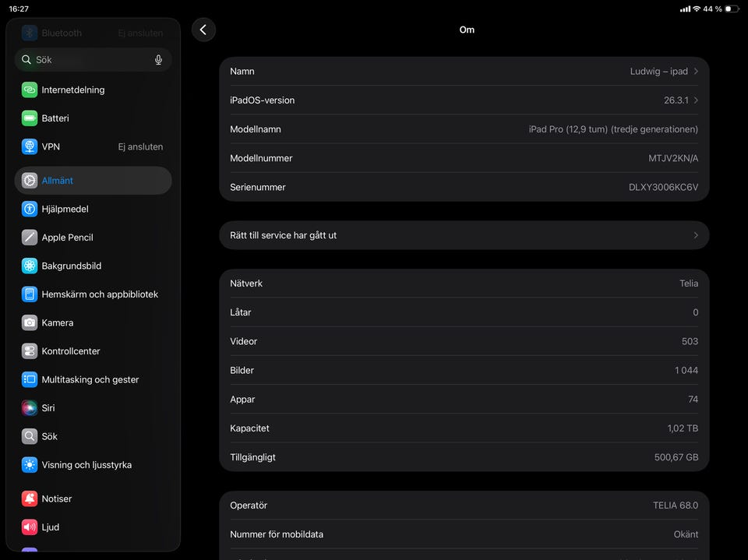Image resolution: width=748 pixels, height=560 pixels.
Task: Tap the 16:27 clock in status bar
Action: pyautogui.click(x=19, y=9)
